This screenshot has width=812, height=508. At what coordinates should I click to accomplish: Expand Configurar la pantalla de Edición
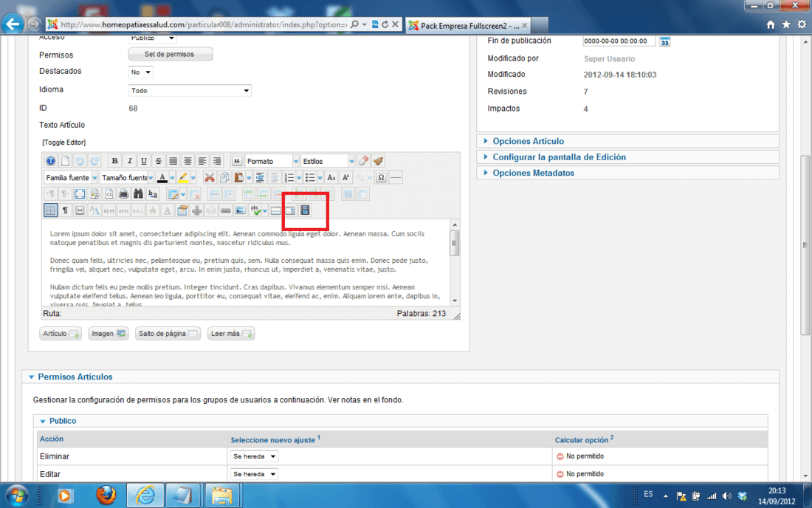point(559,157)
